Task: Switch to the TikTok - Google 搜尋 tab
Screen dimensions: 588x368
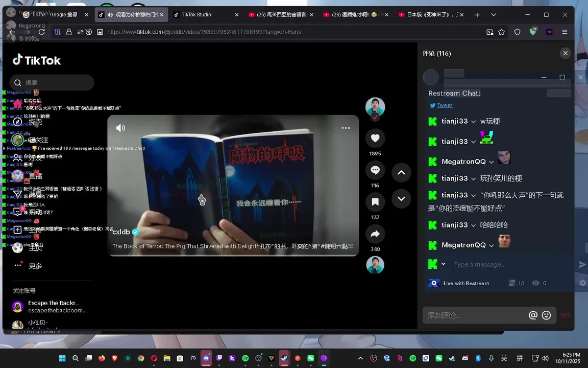Action: (x=56, y=15)
